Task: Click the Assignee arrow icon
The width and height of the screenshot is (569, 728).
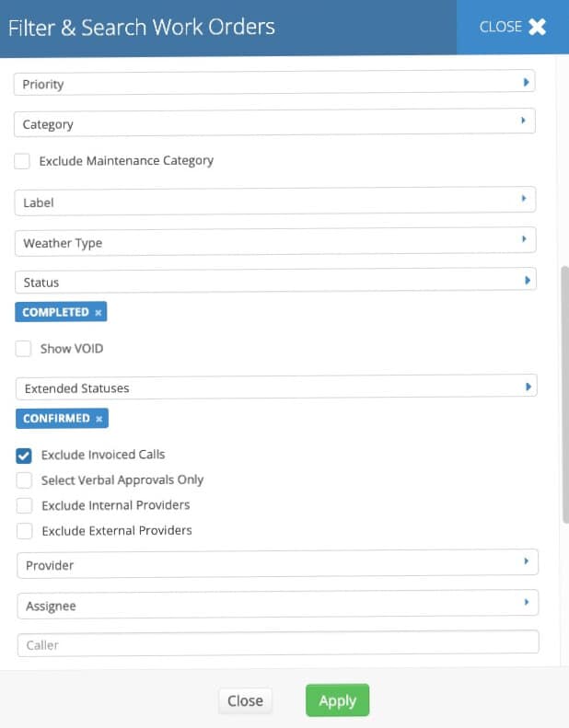Action: [x=526, y=603]
